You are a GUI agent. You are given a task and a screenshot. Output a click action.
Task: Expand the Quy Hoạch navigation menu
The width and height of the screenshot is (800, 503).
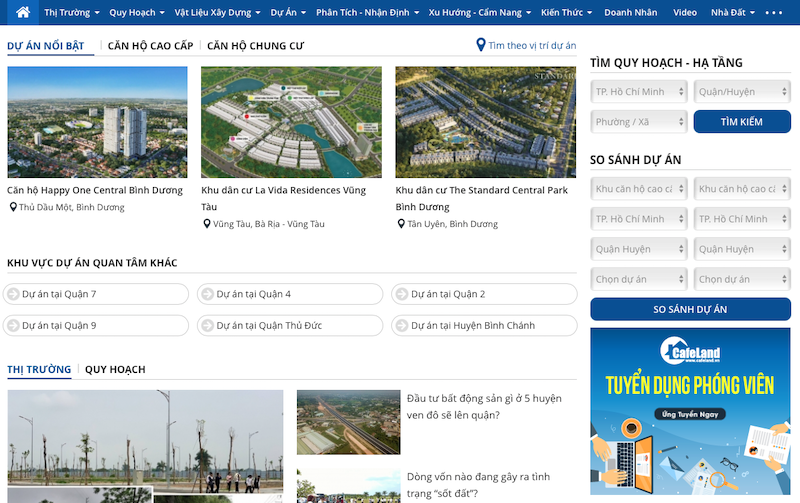[137, 12]
